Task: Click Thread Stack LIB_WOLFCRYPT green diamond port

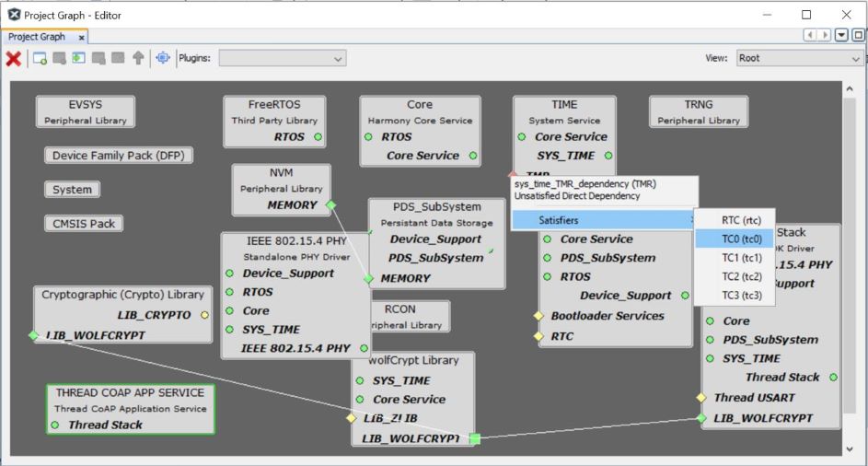Action: coord(701,418)
